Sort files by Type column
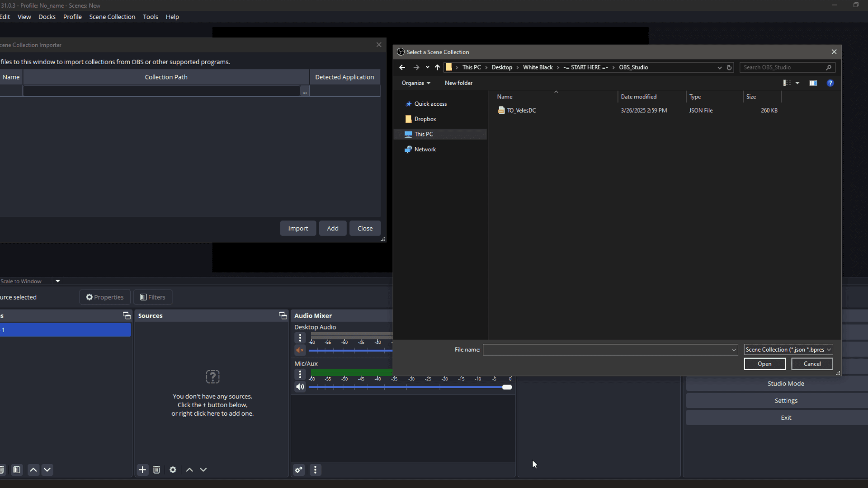 click(714, 97)
